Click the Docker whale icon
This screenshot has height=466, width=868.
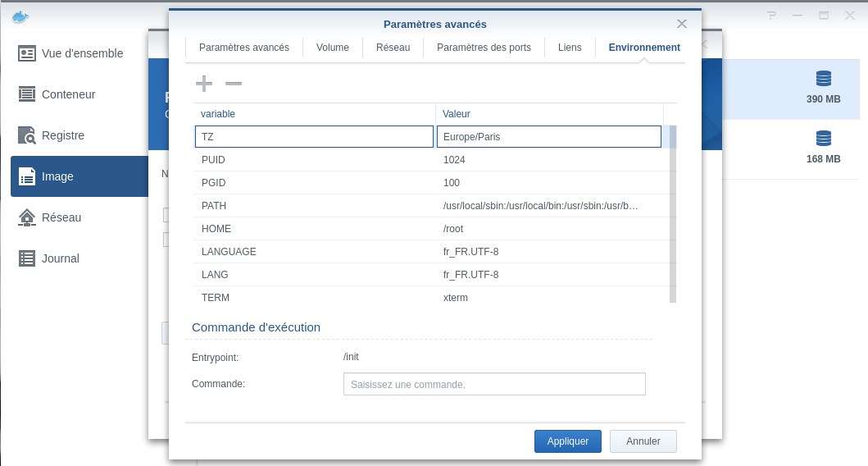(20, 16)
